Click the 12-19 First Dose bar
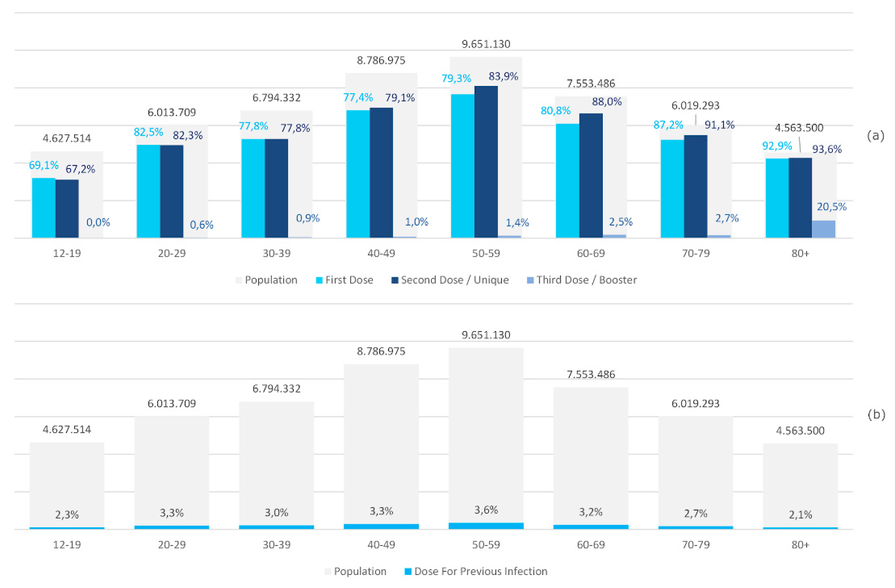 click(44, 208)
